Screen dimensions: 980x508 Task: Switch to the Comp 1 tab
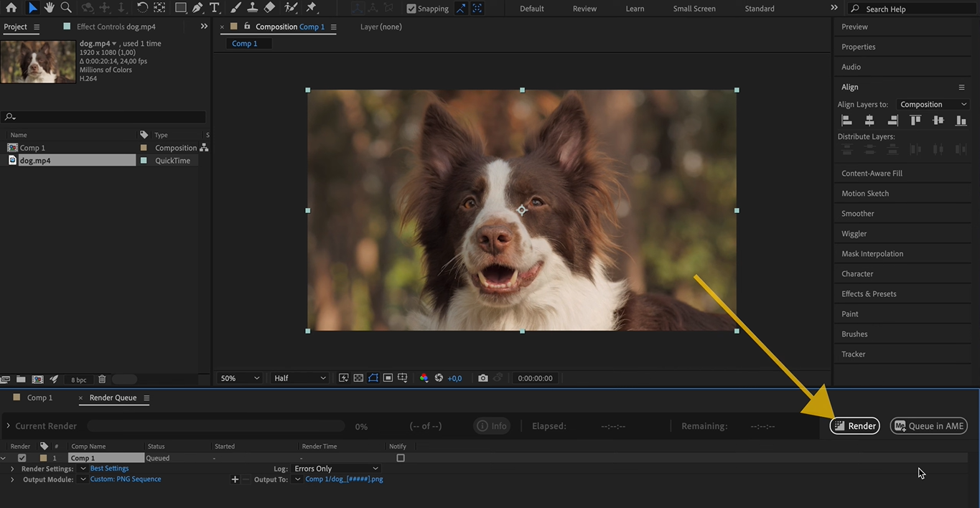tap(39, 397)
